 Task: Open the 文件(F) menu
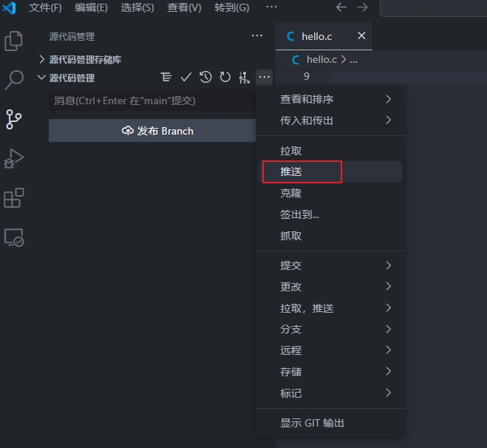click(45, 7)
